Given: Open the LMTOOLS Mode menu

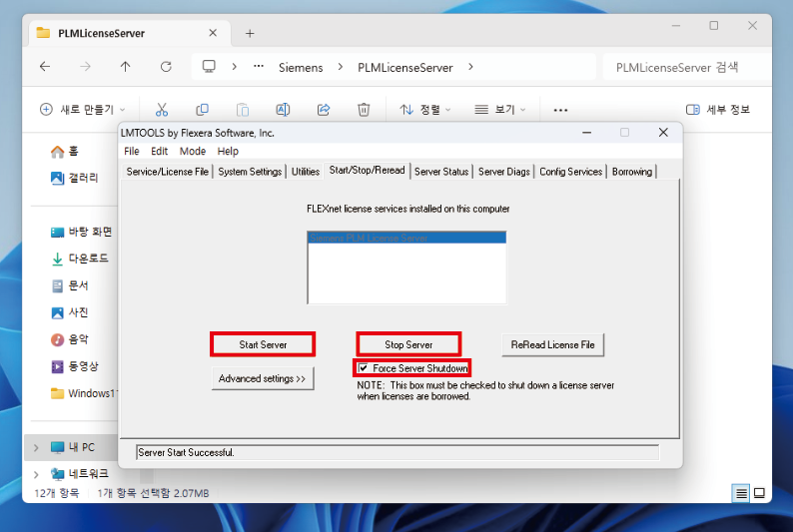Looking at the screenshot, I should coord(193,151).
